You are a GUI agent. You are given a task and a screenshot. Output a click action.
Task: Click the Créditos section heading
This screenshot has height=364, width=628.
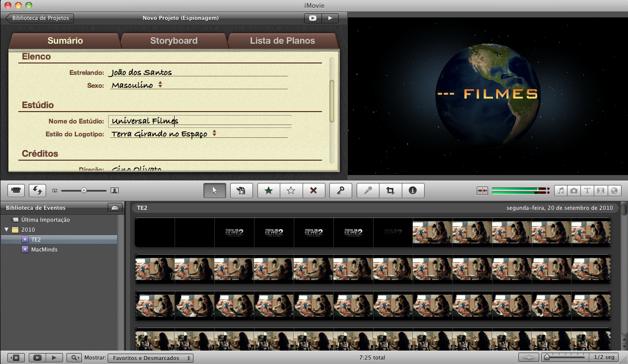(40, 154)
